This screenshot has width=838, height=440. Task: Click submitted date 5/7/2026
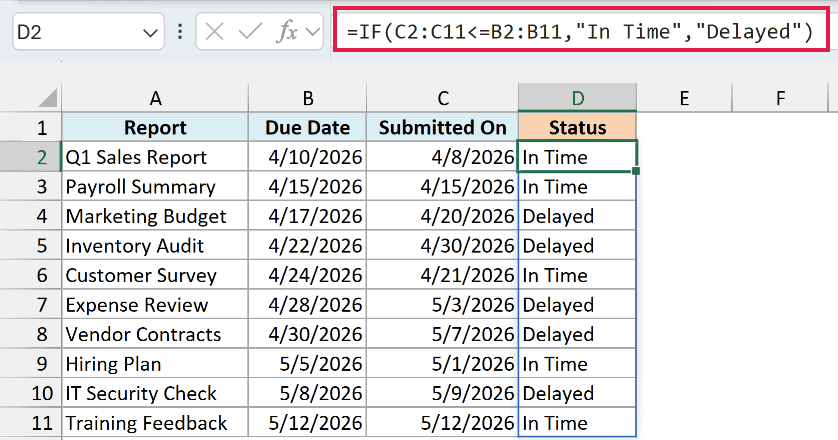click(443, 334)
